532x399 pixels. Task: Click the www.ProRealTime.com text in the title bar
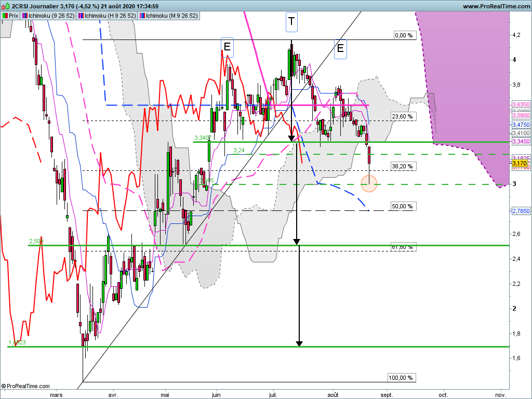tap(496, 6)
